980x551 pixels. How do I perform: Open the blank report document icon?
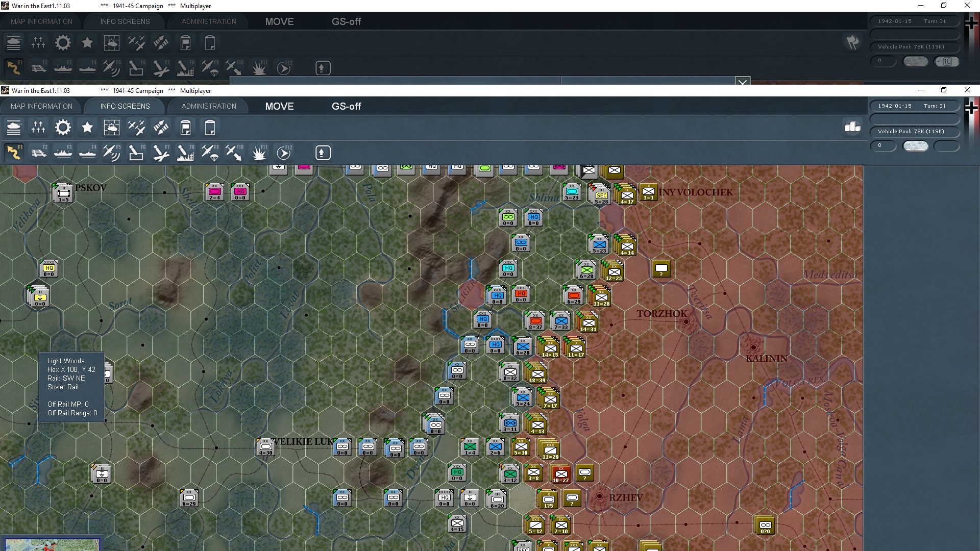click(x=210, y=128)
